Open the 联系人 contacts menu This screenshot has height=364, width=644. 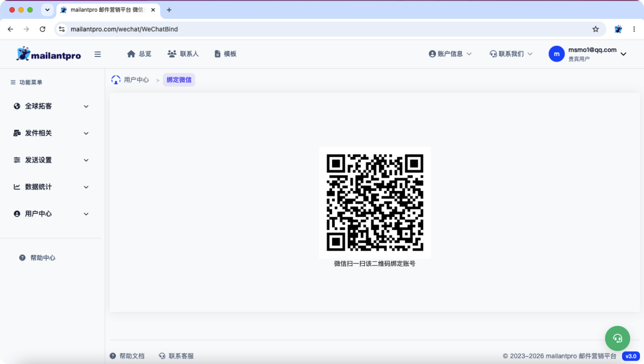pos(183,53)
